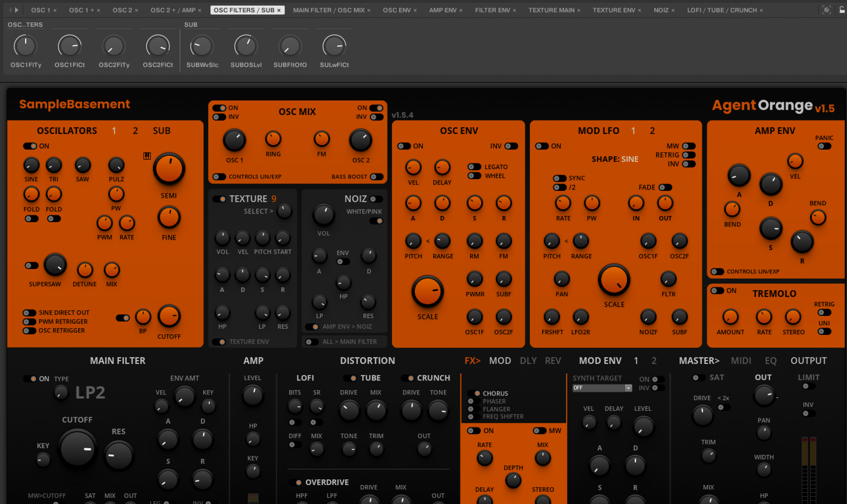Switch to the AMP ENV tab
This screenshot has width=847, height=504.
[442, 10]
